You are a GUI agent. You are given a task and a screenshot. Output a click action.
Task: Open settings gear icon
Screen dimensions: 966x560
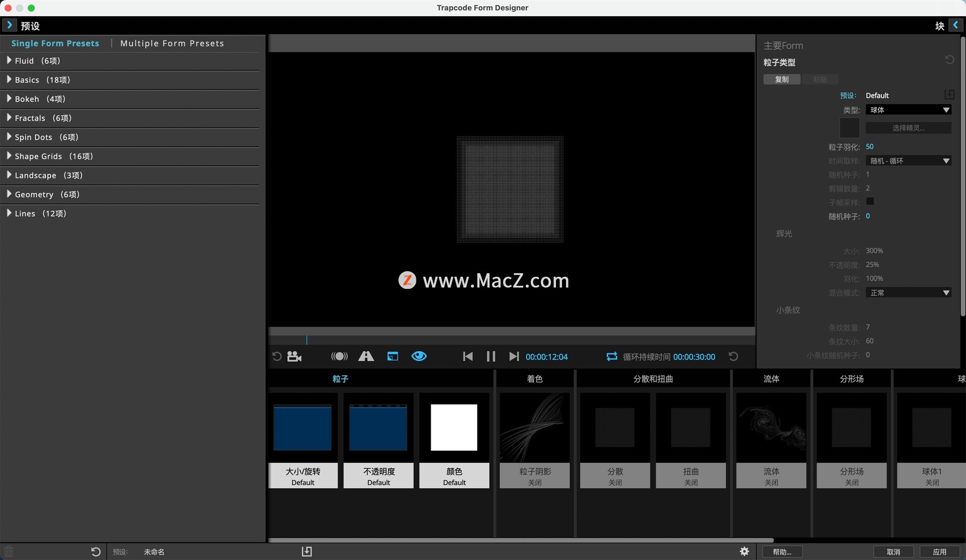tap(745, 551)
